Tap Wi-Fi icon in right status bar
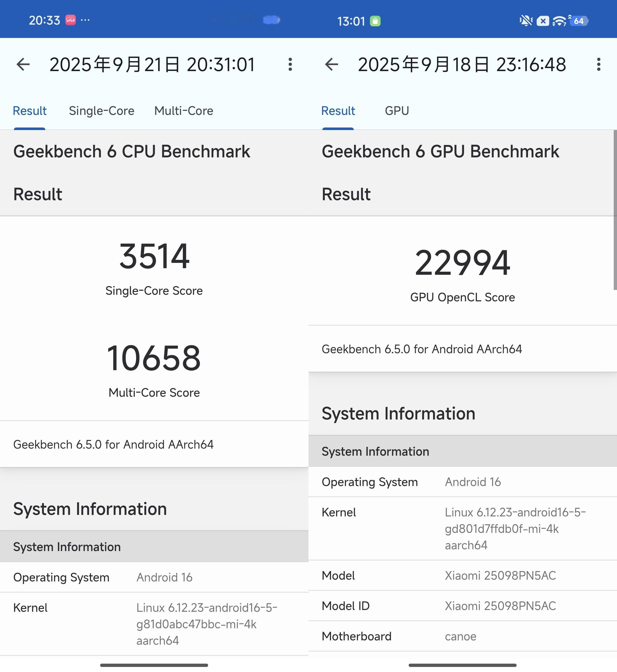 pyautogui.click(x=559, y=21)
